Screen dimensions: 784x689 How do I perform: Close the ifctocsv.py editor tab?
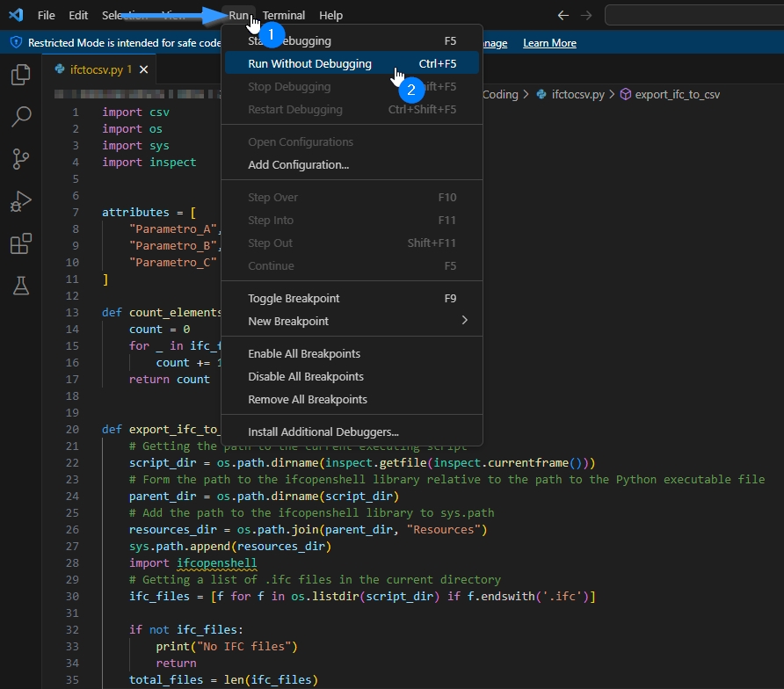click(x=144, y=69)
